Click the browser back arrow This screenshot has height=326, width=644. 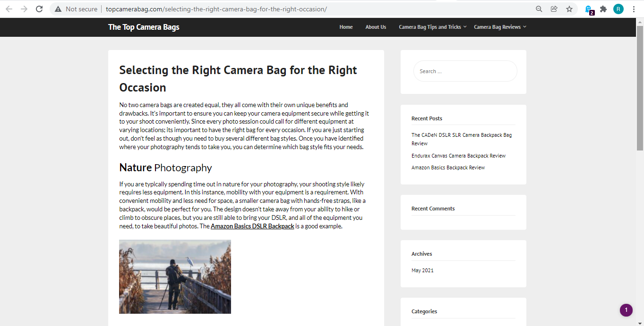point(9,9)
